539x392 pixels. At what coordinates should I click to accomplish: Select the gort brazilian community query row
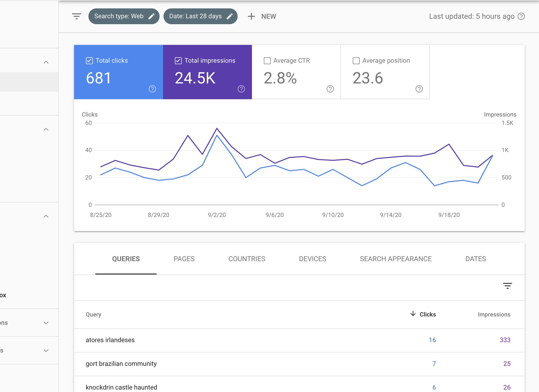coord(121,364)
